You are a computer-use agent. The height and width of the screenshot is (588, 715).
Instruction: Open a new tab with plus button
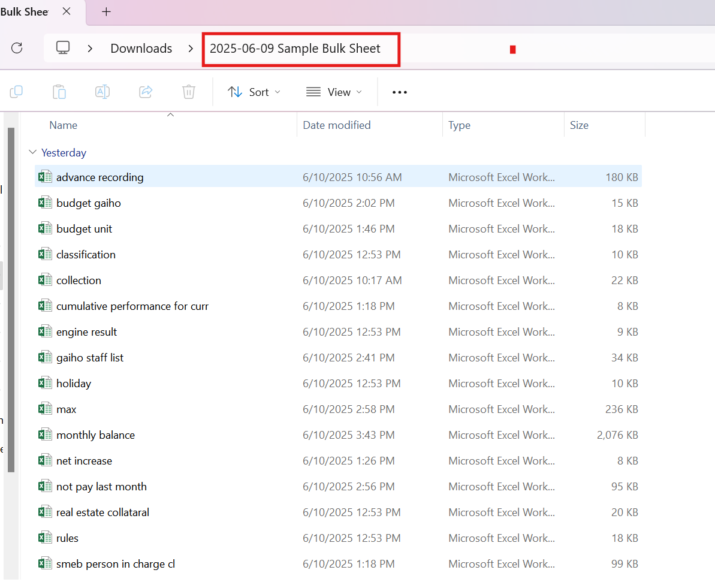(106, 12)
